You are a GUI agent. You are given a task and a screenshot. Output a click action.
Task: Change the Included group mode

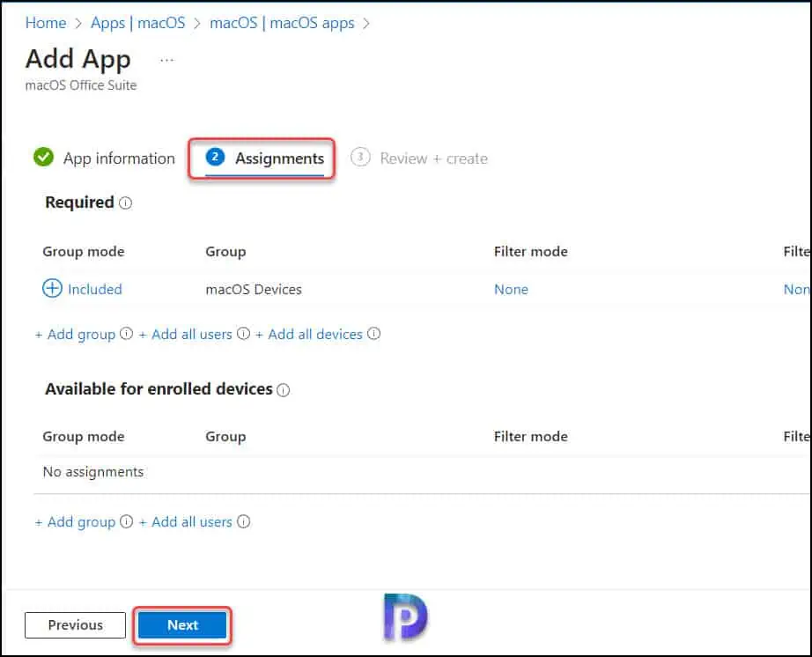click(95, 289)
